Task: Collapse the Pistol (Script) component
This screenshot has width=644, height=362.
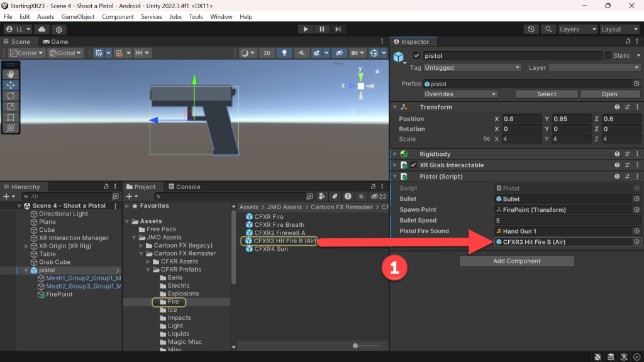Action: point(395,177)
